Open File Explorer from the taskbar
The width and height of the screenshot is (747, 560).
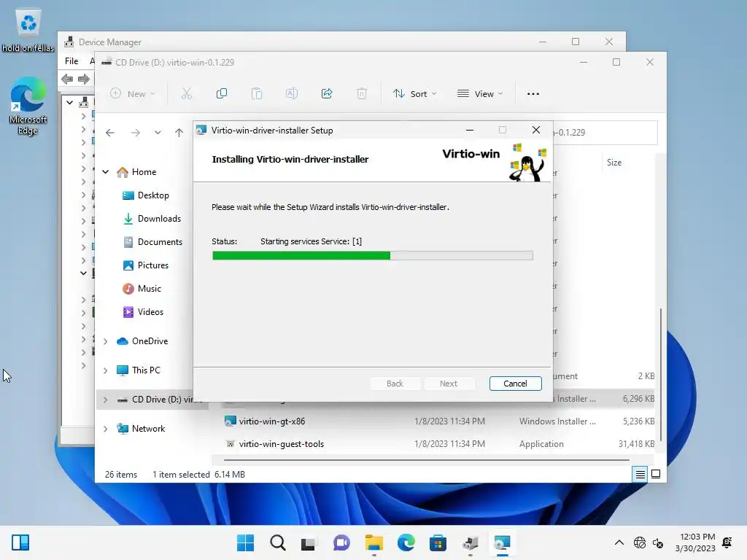[374, 542]
